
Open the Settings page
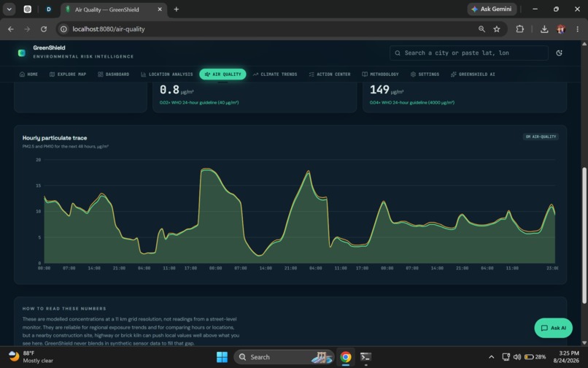point(425,74)
